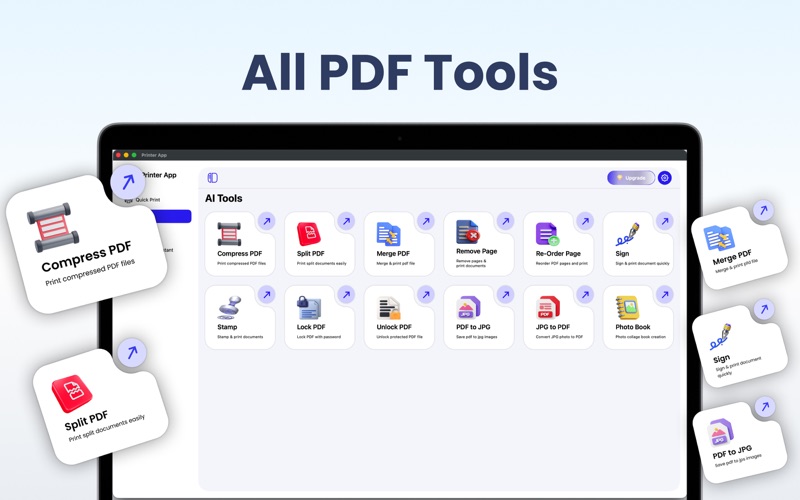Click the 'Lock PDF' card title
Screen dimensions: 800x500
pyautogui.click(x=311, y=327)
